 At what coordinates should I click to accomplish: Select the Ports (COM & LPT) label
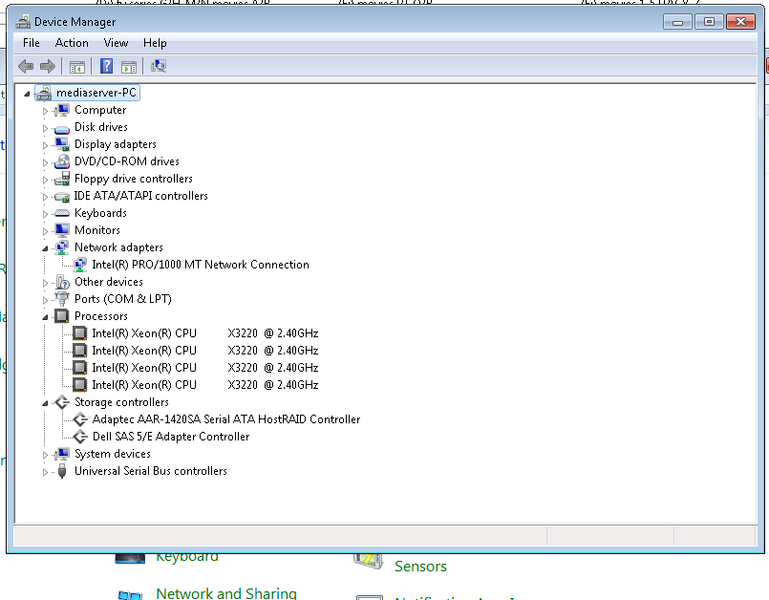pyautogui.click(x=123, y=299)
